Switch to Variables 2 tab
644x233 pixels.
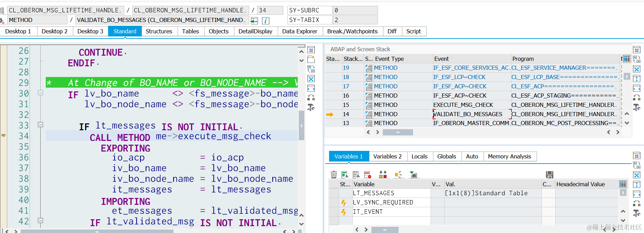tap(387, 156)
